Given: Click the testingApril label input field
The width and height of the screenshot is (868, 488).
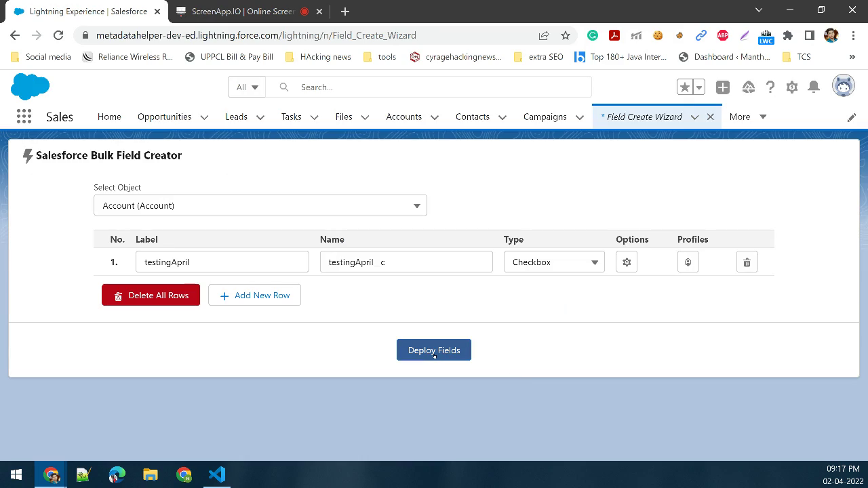Looking at the screenshot, I should pyautogui.click(x=222, y=261).
